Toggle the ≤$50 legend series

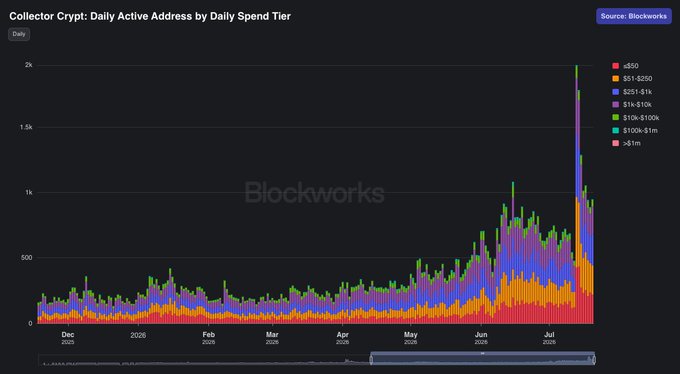point(625,66)
